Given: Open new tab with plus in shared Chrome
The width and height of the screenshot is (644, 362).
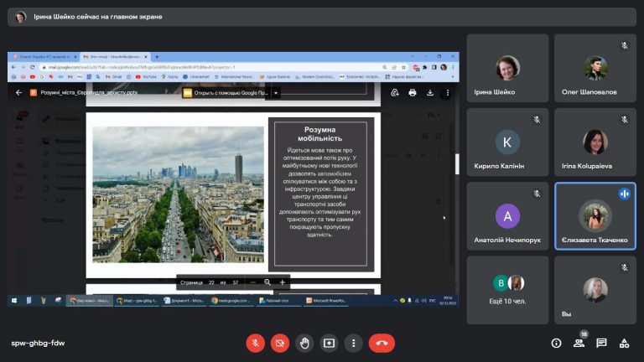Looking at the screenshot, I should point(157,57).
